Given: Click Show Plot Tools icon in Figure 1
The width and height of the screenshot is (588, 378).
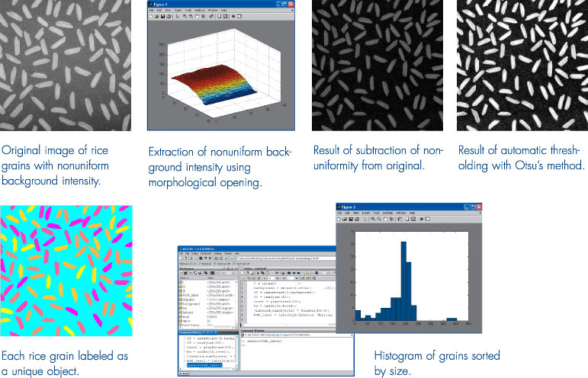Looking at the screenshot, I should [239, 17].
